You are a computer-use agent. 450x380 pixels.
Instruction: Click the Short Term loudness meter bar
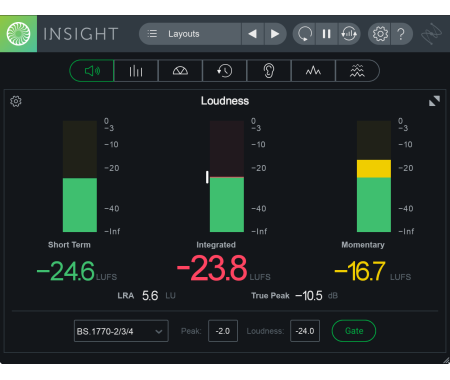[x=80, y=176]
